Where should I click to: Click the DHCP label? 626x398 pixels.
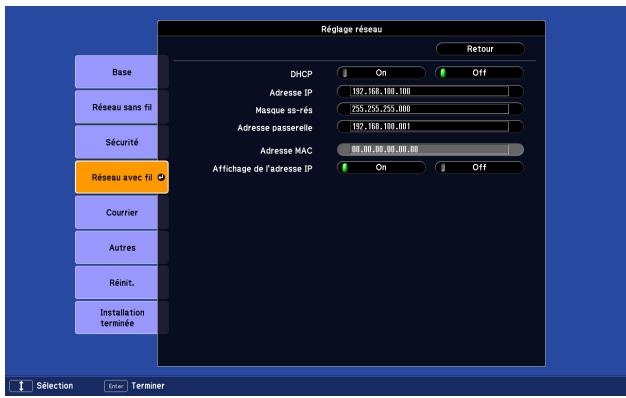(301, 74)
